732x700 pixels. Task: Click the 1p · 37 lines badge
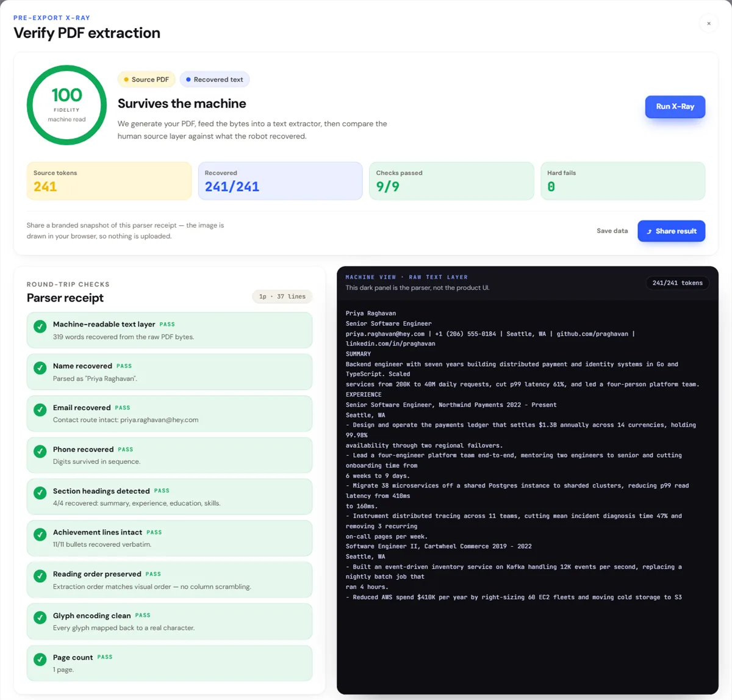coord(282,297)
